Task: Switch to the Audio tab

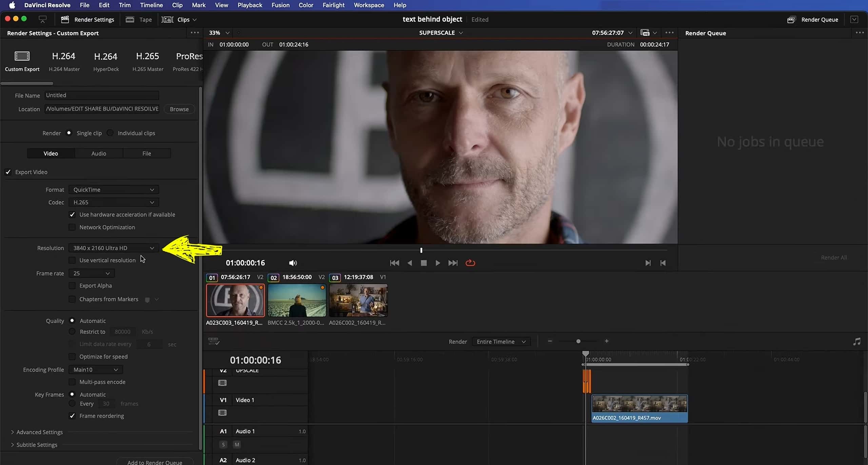Action: pyautogui.click(x=99, y=153)
